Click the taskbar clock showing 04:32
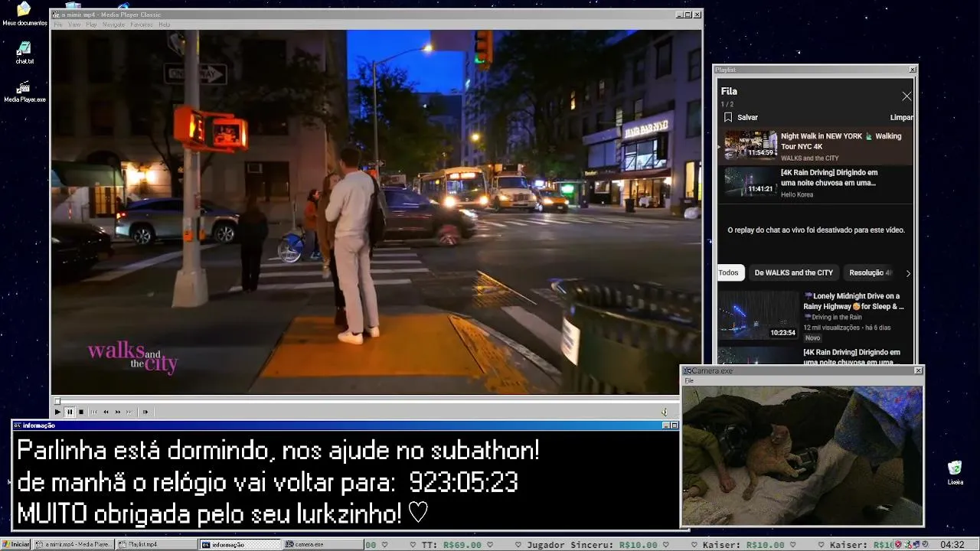 coord(952,545)
